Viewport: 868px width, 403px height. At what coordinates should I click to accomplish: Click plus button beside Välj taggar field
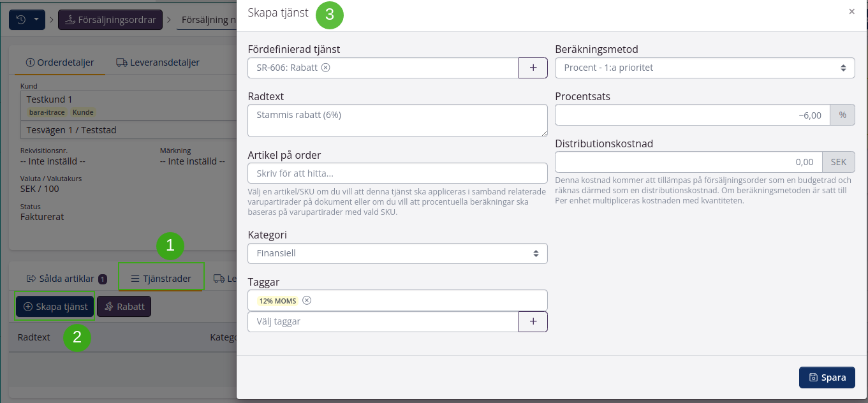click(x=533, y=321)
